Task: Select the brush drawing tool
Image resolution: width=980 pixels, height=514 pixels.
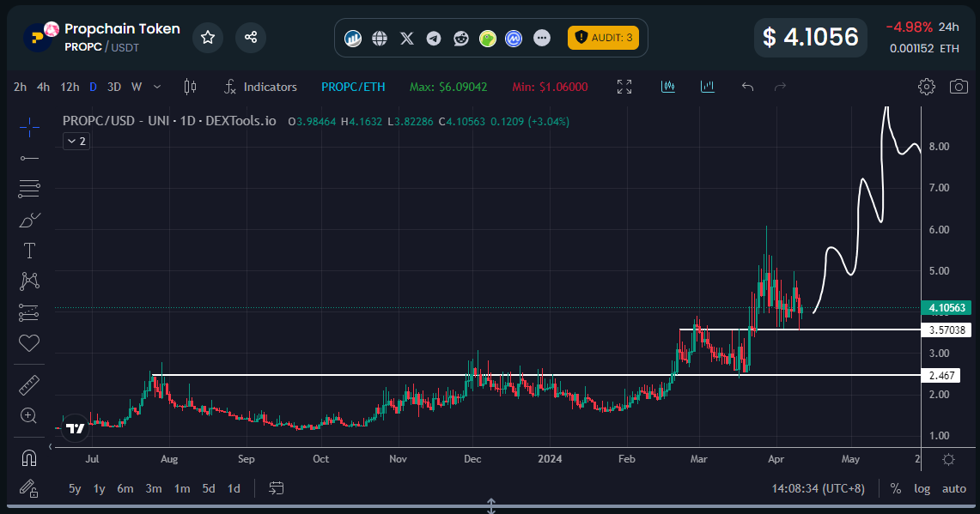Action: point(29,220)
